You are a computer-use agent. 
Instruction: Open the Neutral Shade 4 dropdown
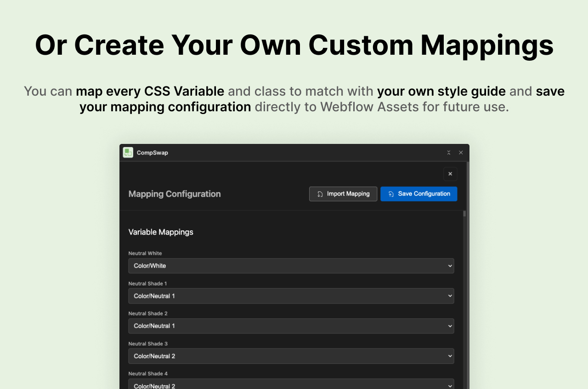(x=291, y=386)
